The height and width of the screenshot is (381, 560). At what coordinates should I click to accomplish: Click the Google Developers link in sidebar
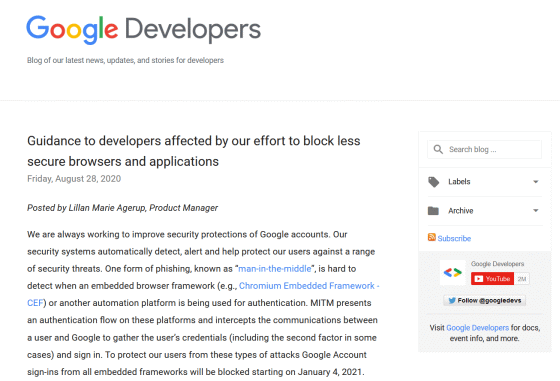point(478,328)
